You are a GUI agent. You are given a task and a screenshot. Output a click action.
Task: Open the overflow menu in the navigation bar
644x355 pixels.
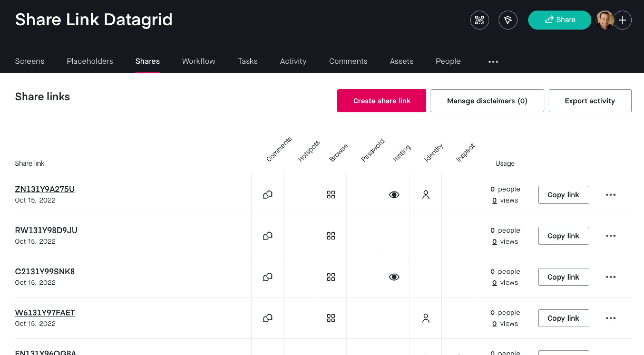coord(493,62)
